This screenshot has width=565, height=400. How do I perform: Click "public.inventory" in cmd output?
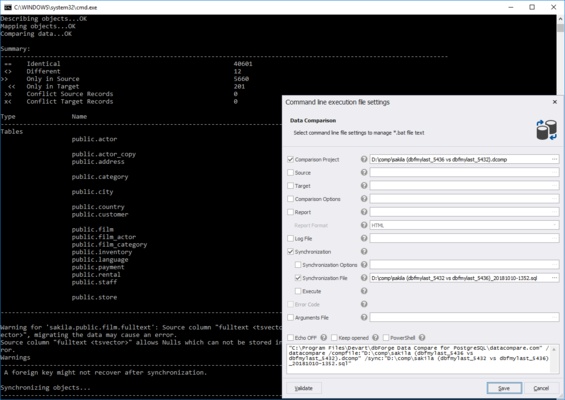tap(102, 252)
